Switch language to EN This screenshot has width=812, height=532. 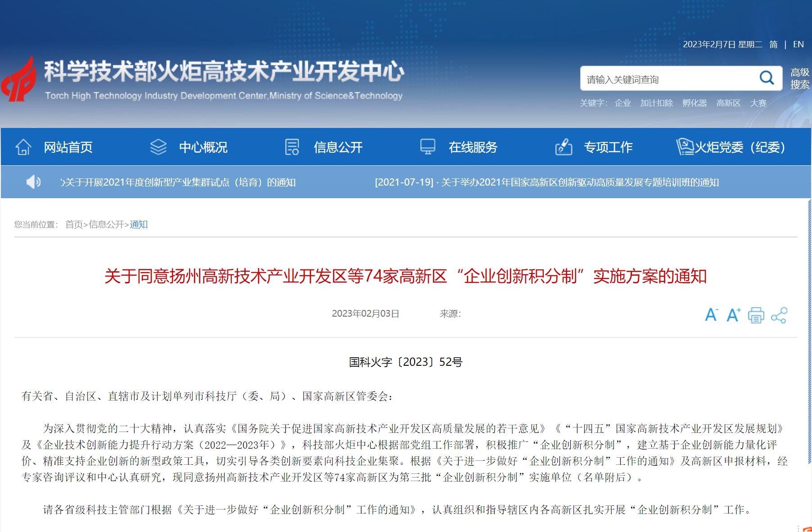798,44
